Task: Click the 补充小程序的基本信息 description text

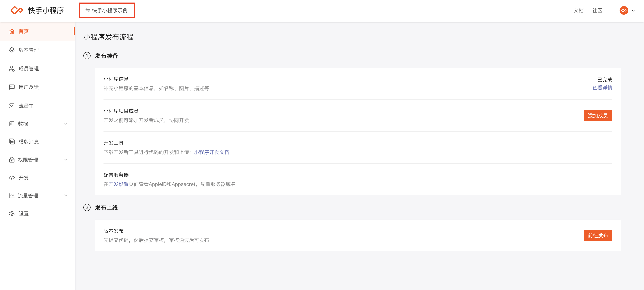Action: [156, 88]
